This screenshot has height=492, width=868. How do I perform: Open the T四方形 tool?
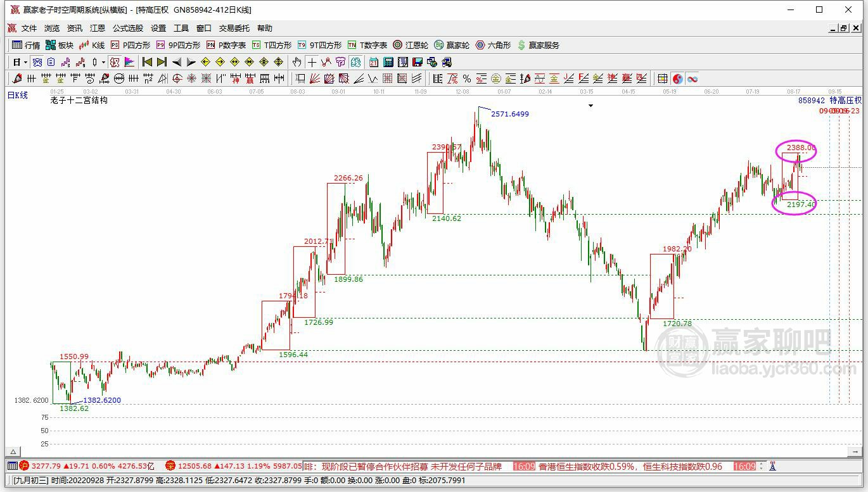click(272, 45)
